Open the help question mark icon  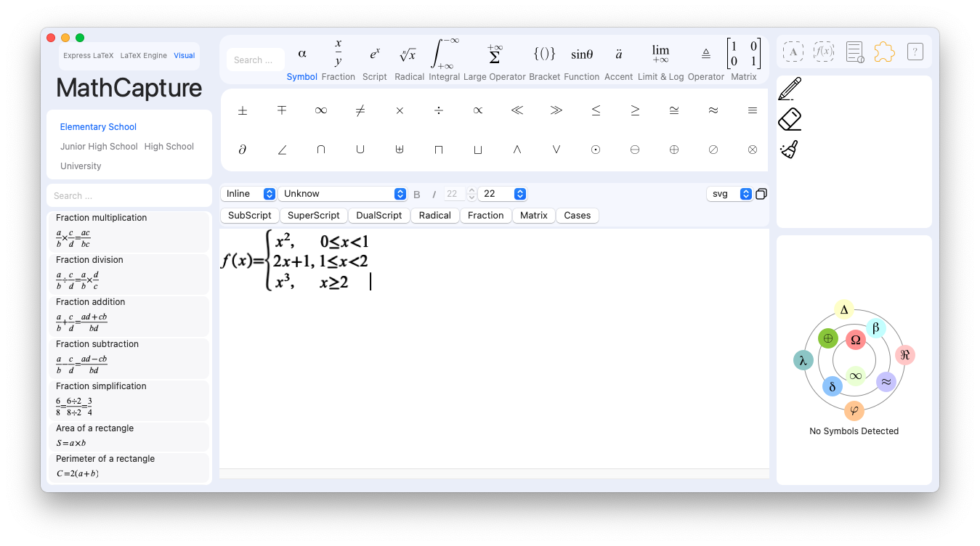(x=915, y=52)
